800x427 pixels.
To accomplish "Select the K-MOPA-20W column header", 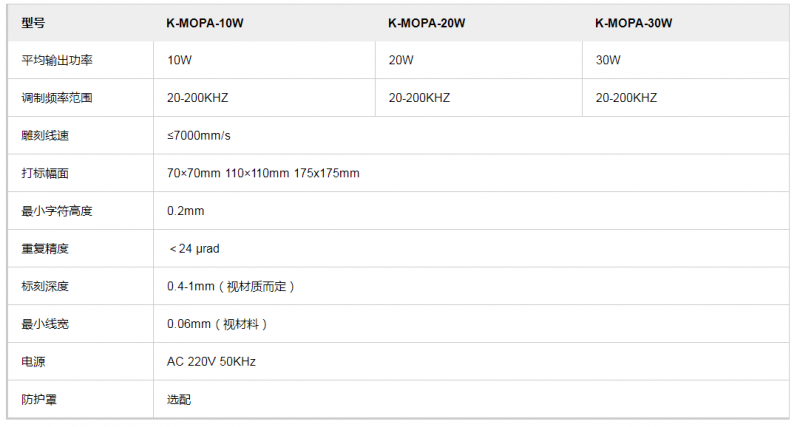I will pyautogui.click(x=426, y=23).
